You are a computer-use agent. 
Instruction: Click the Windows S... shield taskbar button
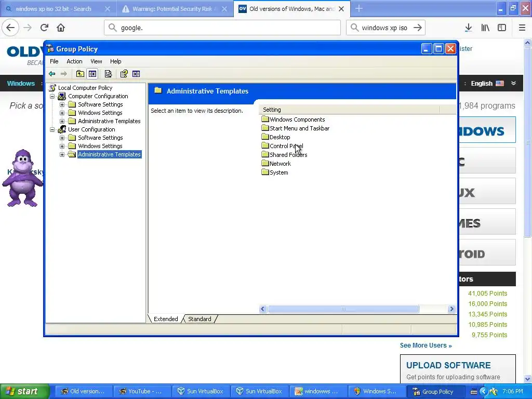(x=377, y=391)
